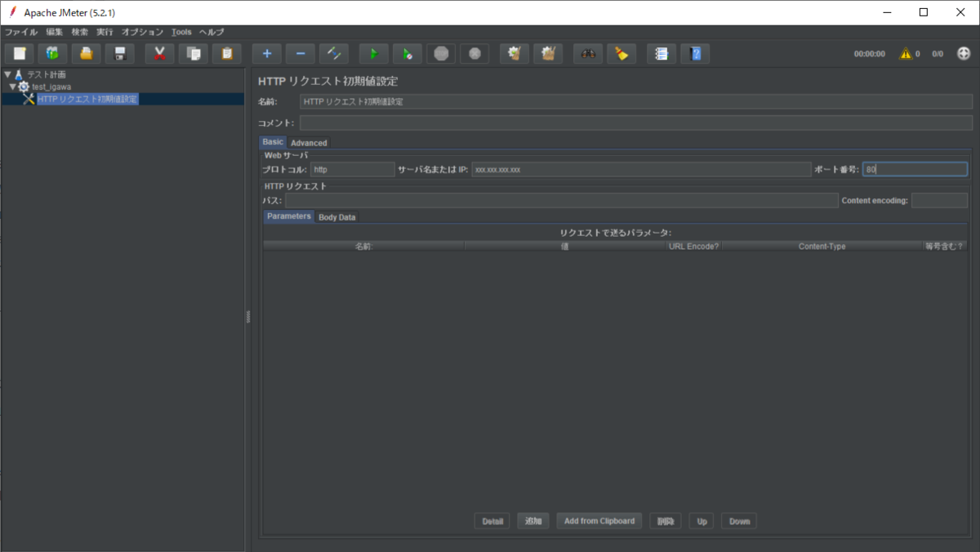Click the Detail button

pos(492,521)
